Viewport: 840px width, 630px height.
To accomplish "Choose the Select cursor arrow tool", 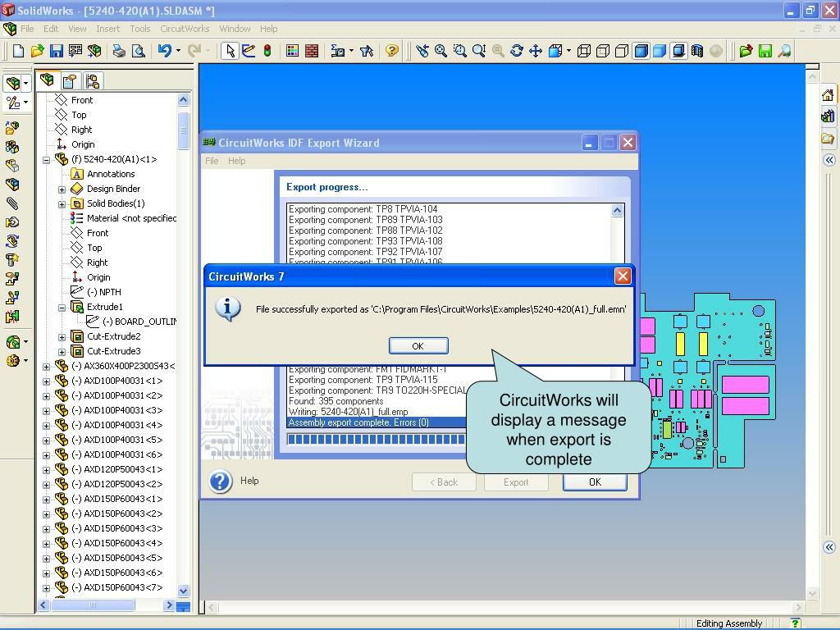I will coord(231,51).
